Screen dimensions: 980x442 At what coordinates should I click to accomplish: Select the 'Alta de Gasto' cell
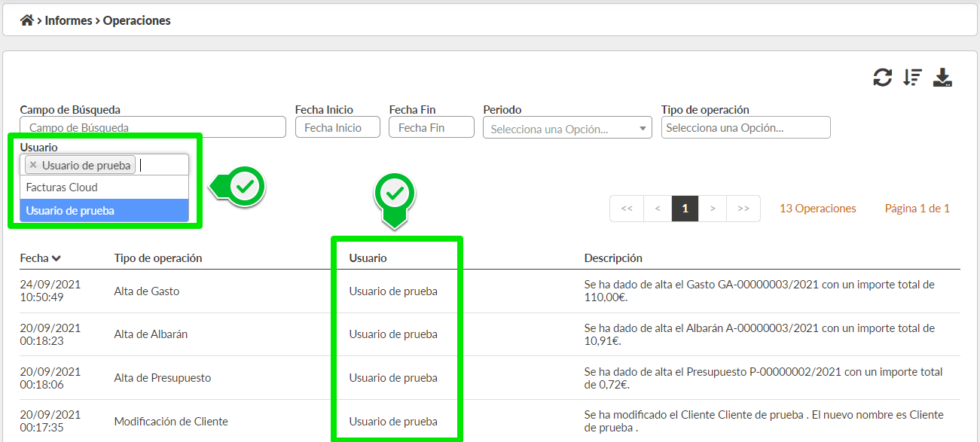click(147, 291)
